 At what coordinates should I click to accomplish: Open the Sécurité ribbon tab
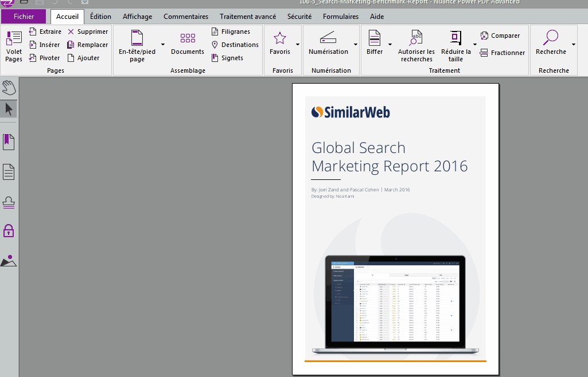coord(299,17)
